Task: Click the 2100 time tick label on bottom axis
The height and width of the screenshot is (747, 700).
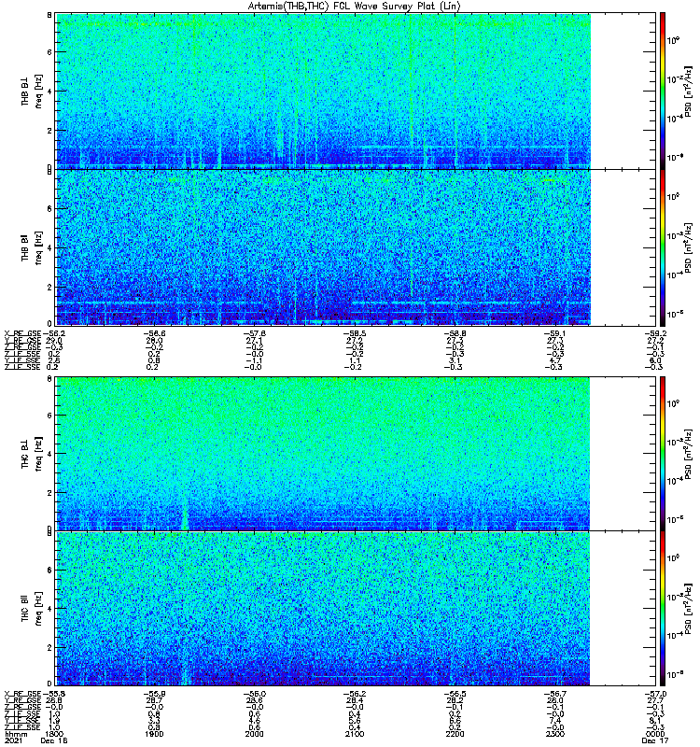Action: (x=353, y=734)
